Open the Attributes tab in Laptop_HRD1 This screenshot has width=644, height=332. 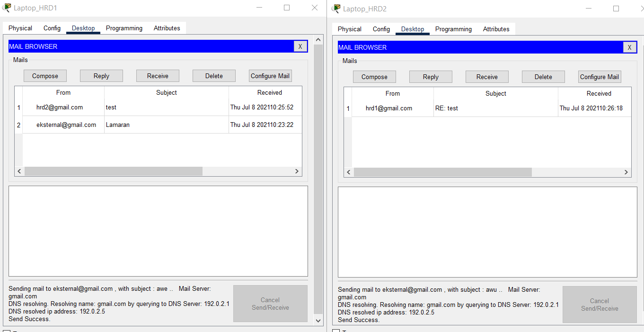click(167, 28)
